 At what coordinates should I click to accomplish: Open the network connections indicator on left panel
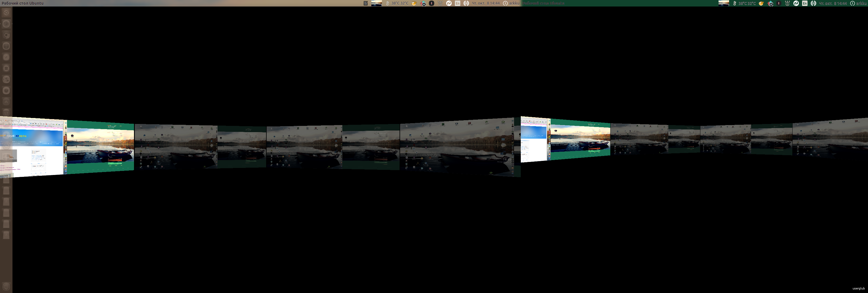440,3
